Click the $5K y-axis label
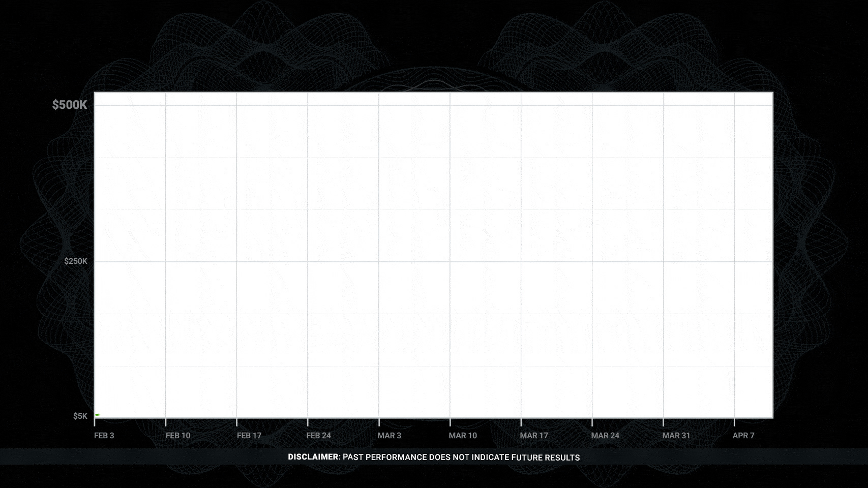Image resolution: width=868 pixels, height=488 pixels. 80,416
